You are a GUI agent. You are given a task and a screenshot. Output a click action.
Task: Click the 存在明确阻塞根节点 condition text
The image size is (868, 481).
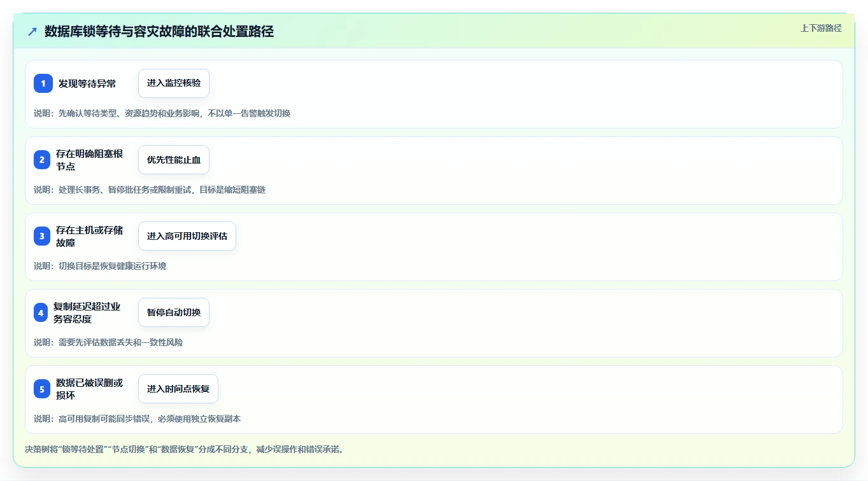(x=90, y=160)
